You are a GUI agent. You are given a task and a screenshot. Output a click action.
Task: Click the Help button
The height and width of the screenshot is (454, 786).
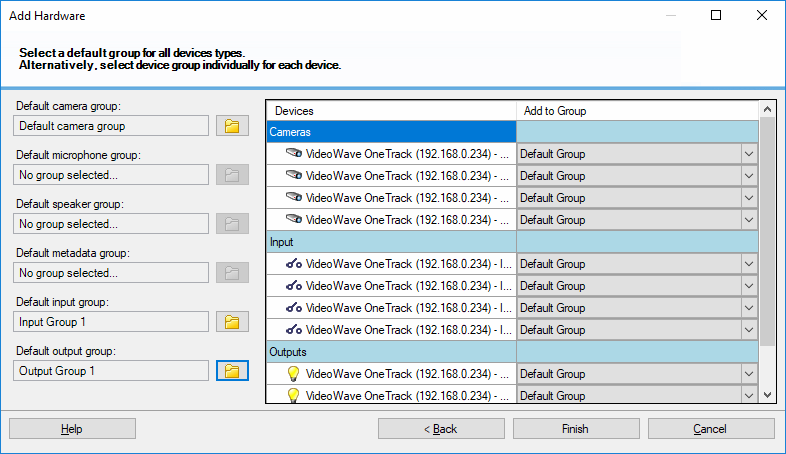[72, 429]
